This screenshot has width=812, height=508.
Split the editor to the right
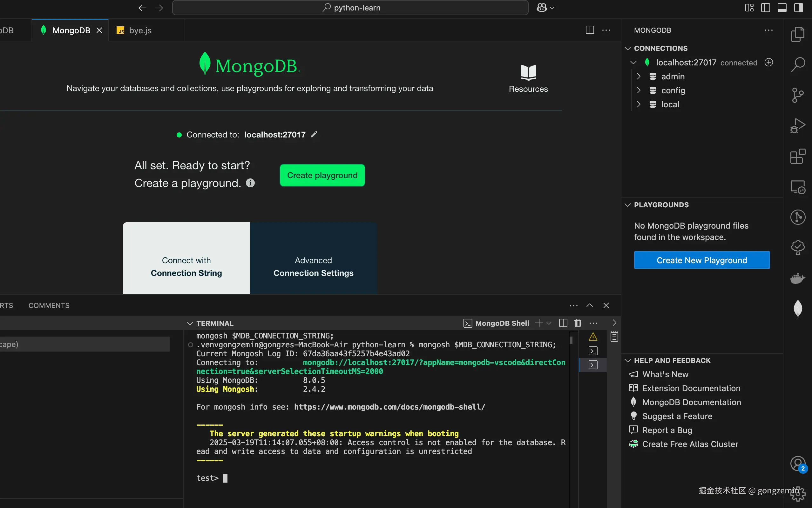point(590,30)
